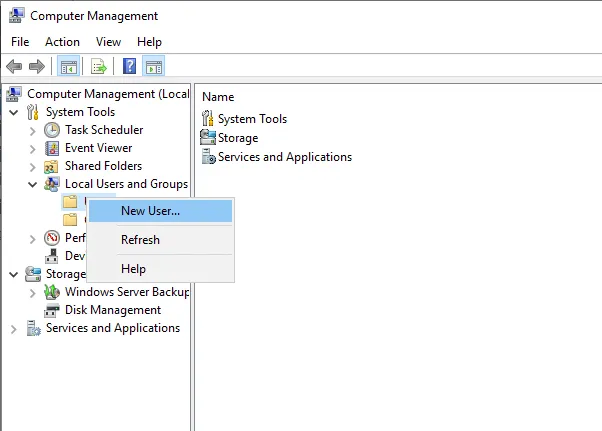Toggle Show/Hide Action Pane toolbar icon
This screenshot has width=602, height=431.
tap(154, 66)
